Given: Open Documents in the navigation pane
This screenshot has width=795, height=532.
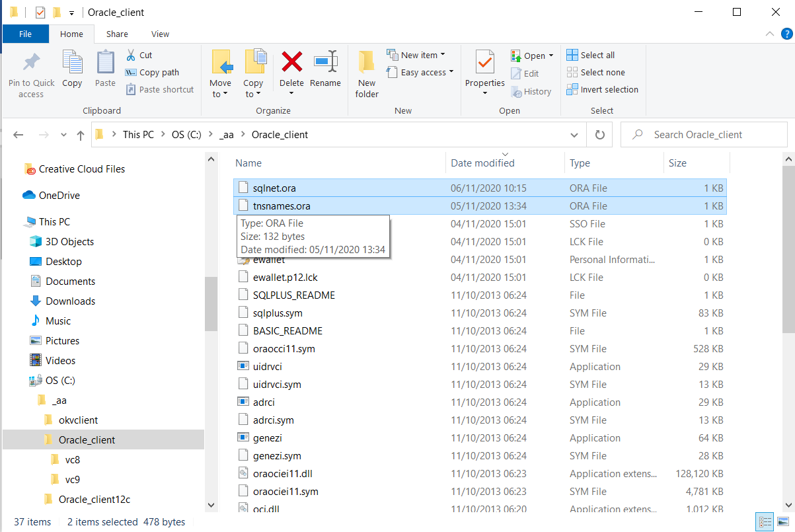Looking at the screenshot, I should coord(63,282).
